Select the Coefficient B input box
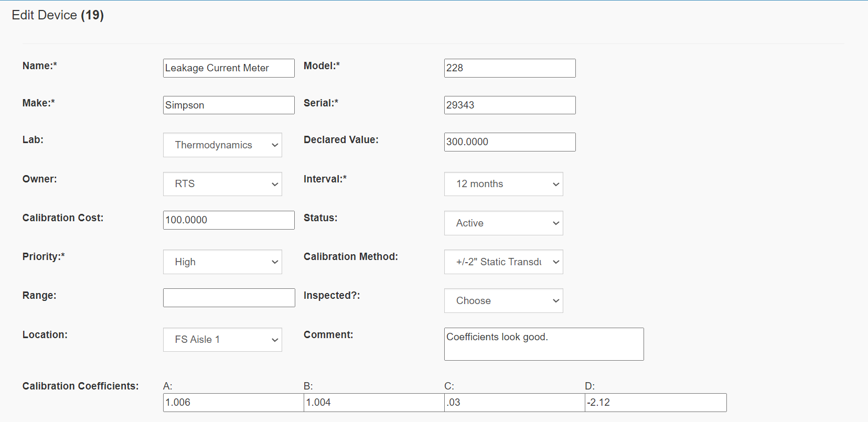 (373, 403)
